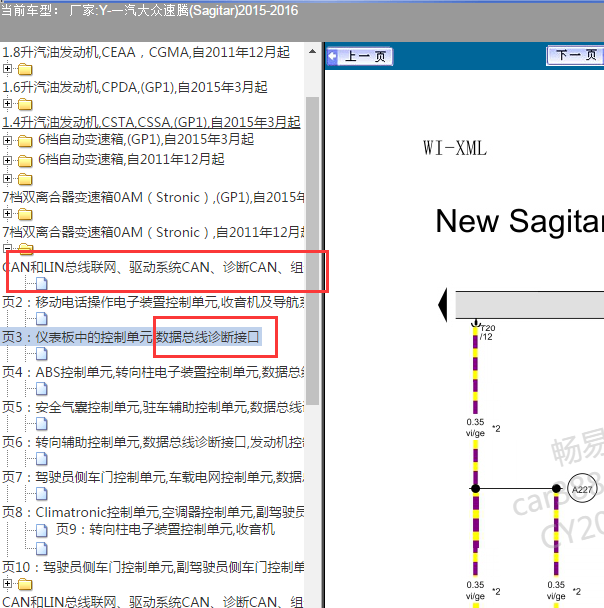Click document icon between 页3 and 页4 rows
This screenshot has height=608, width=604.
41,354
